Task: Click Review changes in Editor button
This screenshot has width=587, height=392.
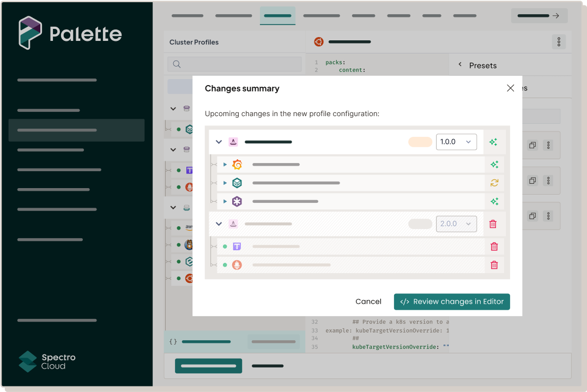Action: click(452, 301)
